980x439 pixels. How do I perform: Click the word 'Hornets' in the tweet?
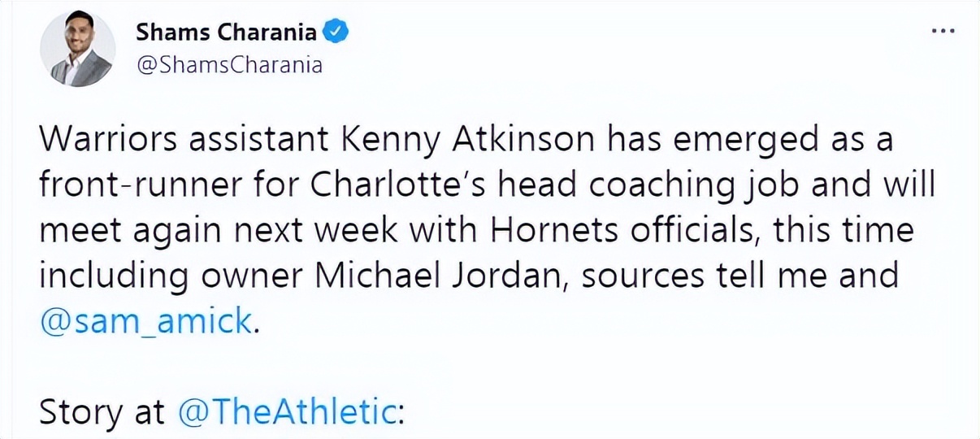[543, 231]
